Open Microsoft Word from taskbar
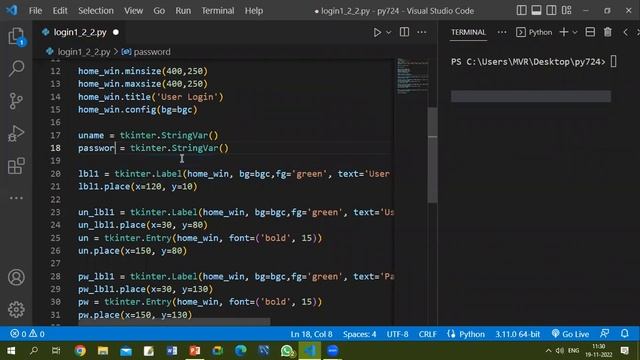 click(172, 351)
